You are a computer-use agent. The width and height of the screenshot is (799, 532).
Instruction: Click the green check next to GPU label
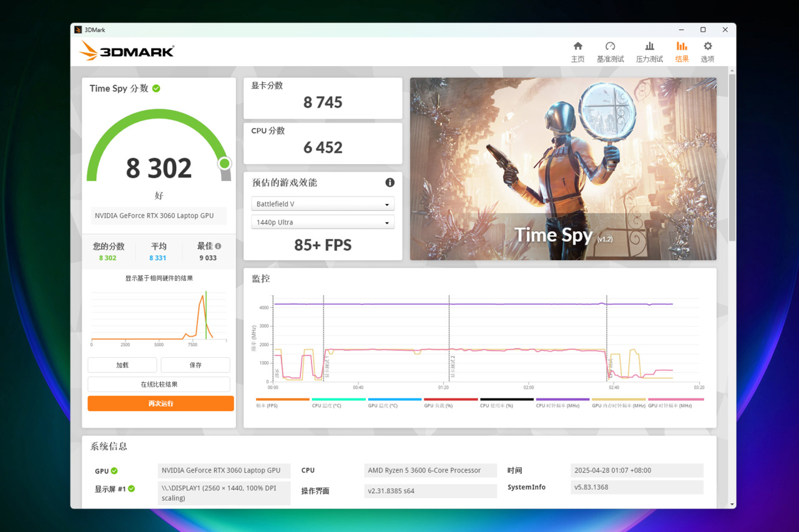(x=114, y=472)
